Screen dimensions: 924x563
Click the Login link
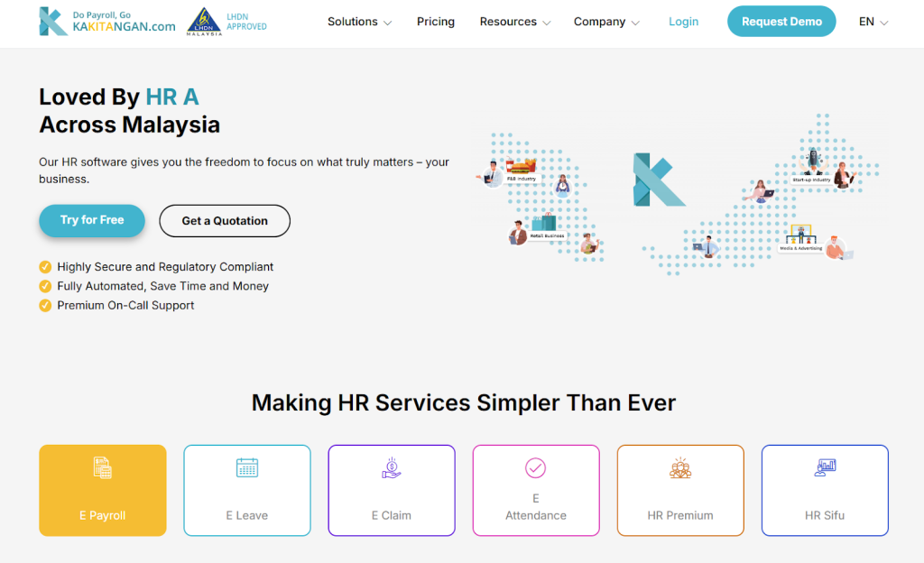click(x=683, y=22)
